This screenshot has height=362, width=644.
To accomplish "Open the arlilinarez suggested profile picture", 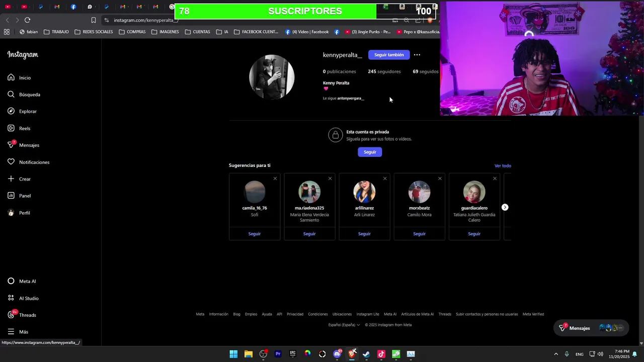I will (364, 192).
